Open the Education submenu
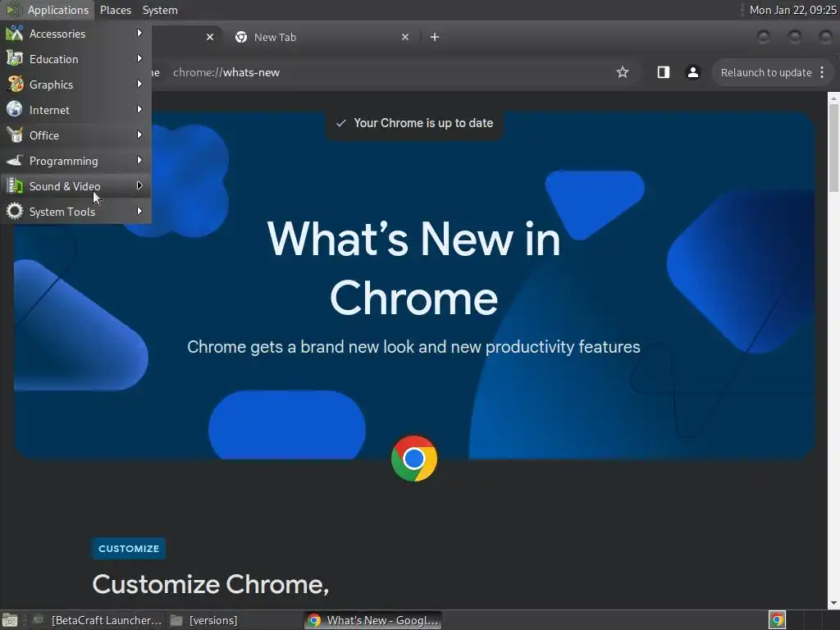 75,59
